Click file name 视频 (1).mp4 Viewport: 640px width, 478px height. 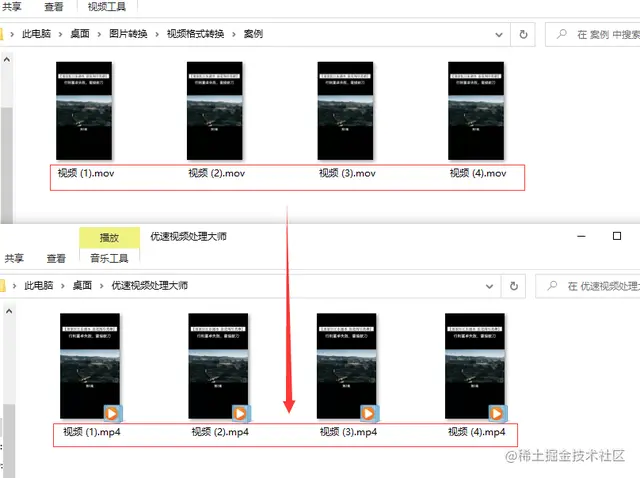coord(92,432)
